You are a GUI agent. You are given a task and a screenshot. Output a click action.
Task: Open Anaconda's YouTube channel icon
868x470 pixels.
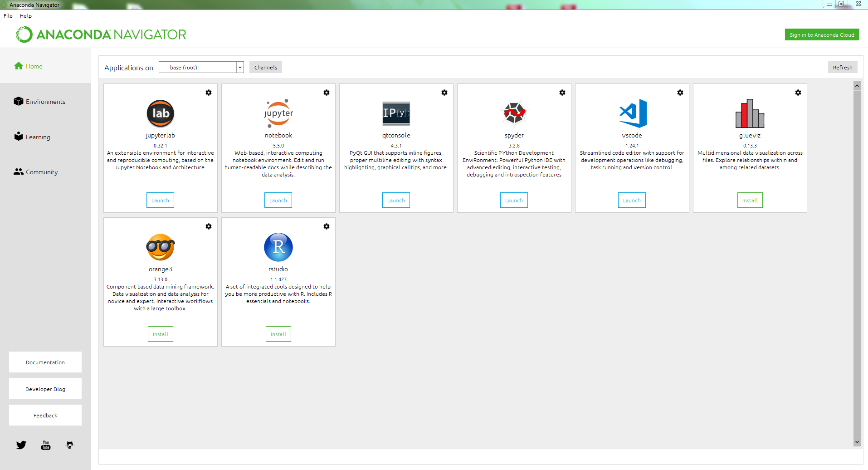(46, 445)
